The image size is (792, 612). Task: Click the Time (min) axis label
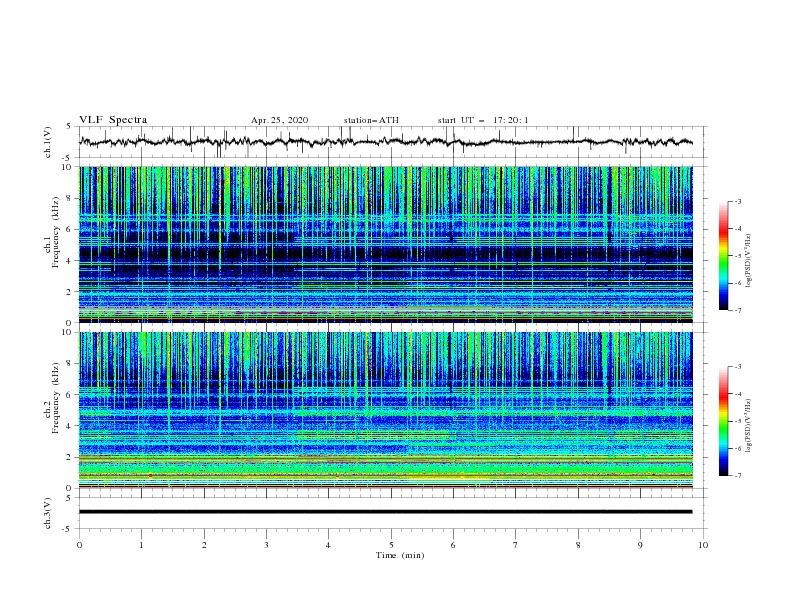click(400, 555)
